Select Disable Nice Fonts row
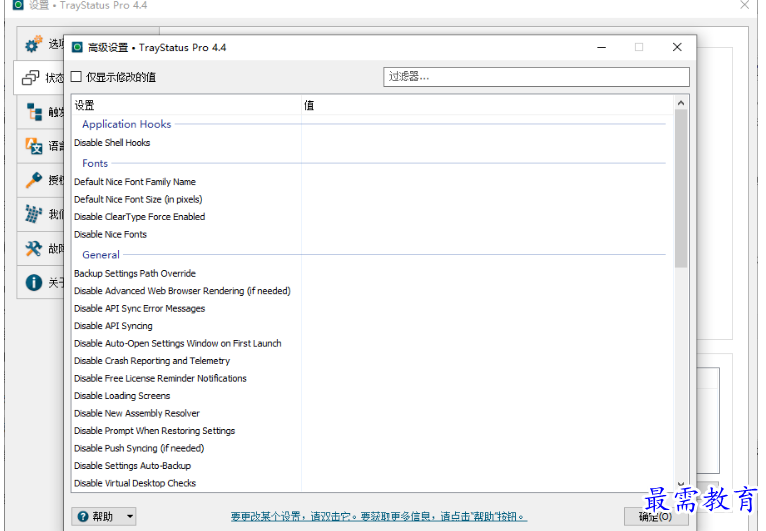The width and height of the screenshot is (766, 531). tap(373, 234)
